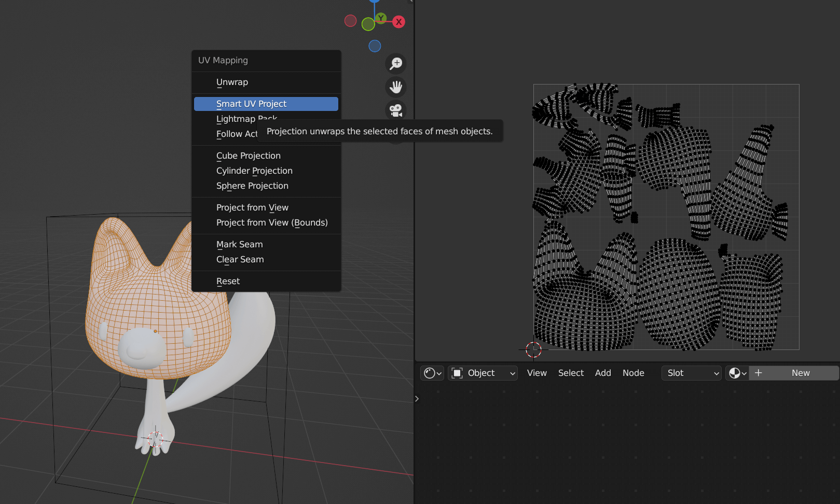Screen dimensions: 840x504
Task: Click the plus icon beside New
Action: coord(758,373)
